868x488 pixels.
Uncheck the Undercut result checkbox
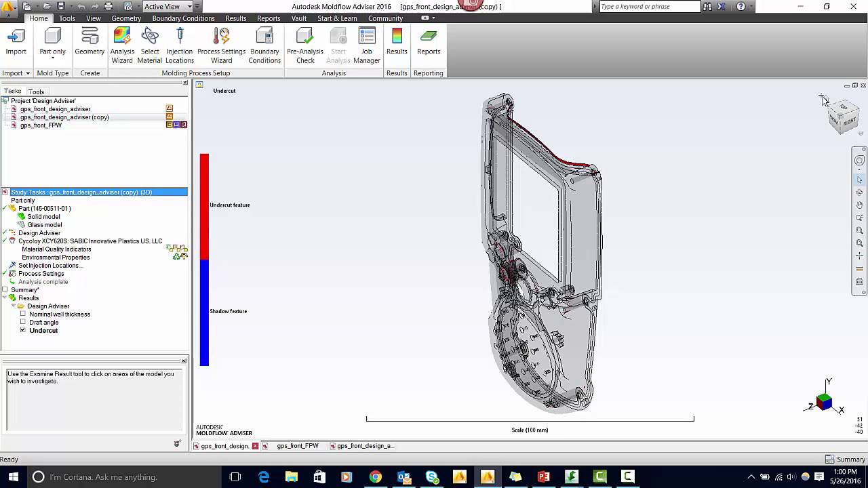[x=23, y=330]
